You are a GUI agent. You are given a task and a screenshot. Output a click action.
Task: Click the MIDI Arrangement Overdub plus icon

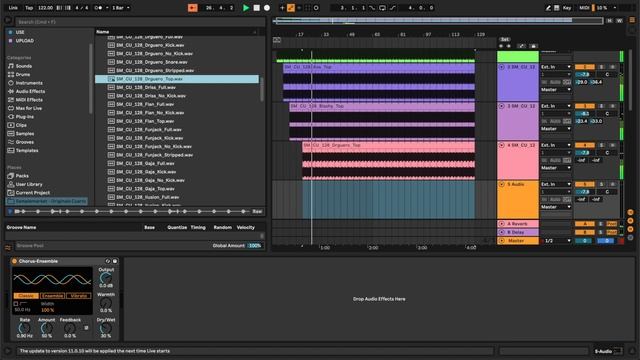pyautogui.click(x=282, y=8)
